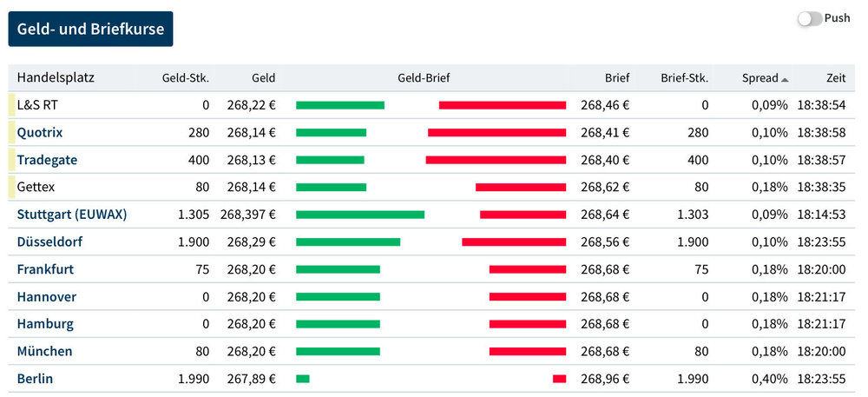Open the Hannover exchange link
This screenshot has width=868, height=397.
47,297
